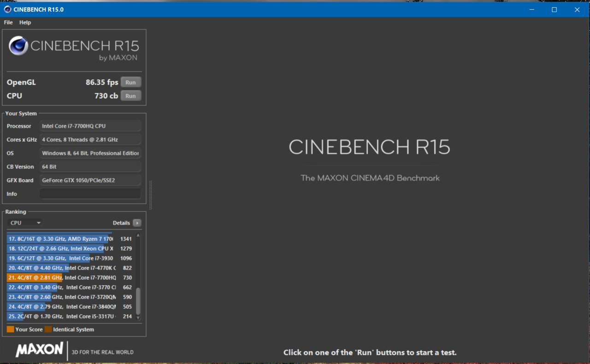Viewport: 590px width, 364px height.
Task: Click the panel splitter grip handle
Action: 150,195
